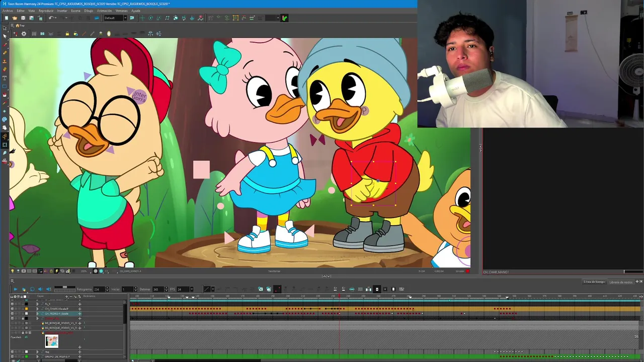Click the Save scene disk icon
This screenshot has width=644, height=362.
pyautogui.click(x=23, y=18)
